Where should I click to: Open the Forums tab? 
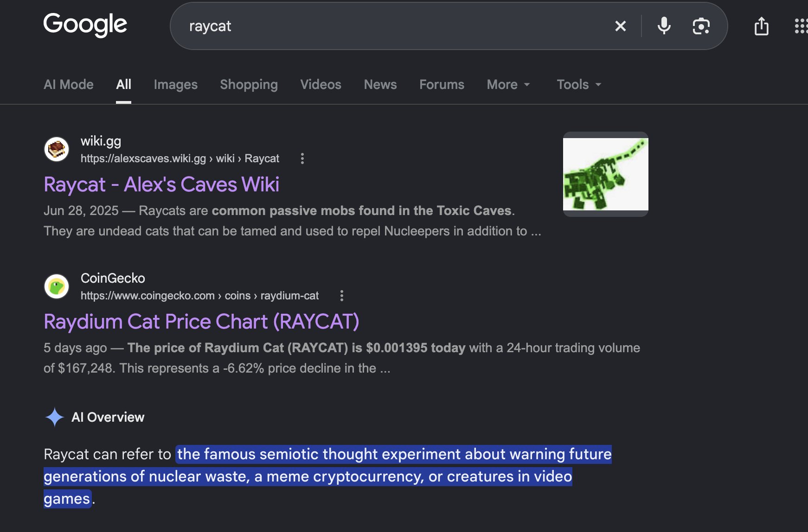coord(442,84)
